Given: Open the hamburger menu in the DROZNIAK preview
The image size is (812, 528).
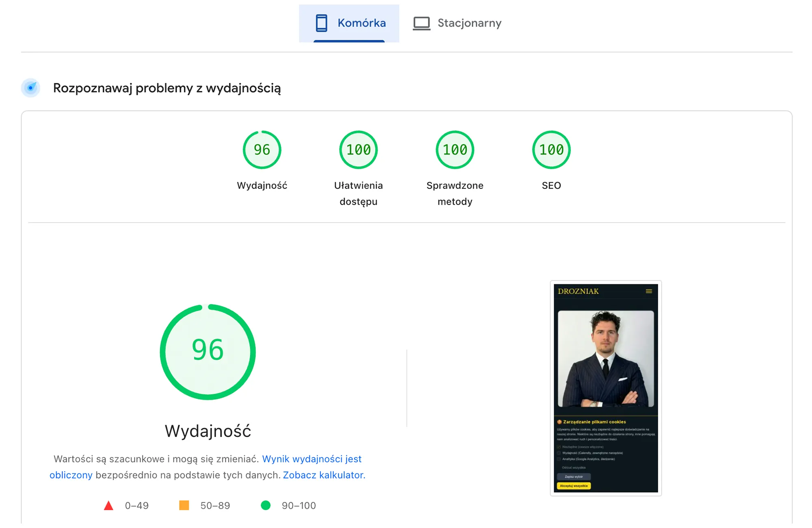Looking at the screenshot, I should [x=650, y=291].
